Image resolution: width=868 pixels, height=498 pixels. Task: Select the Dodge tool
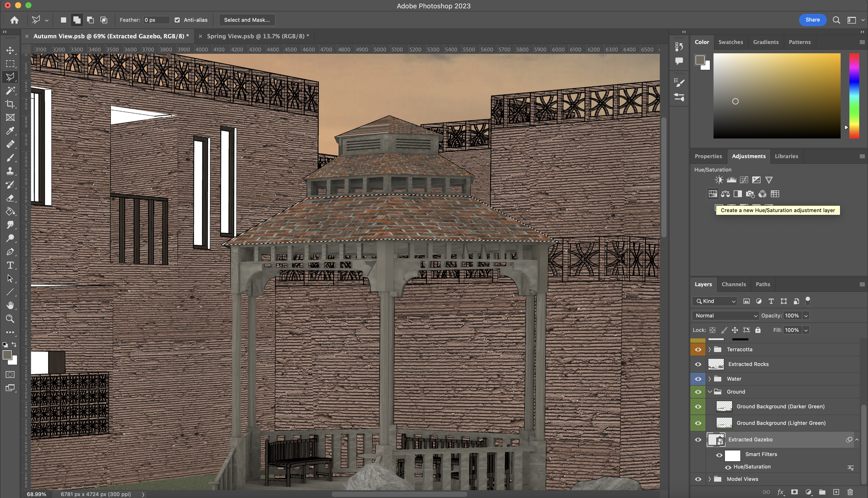tap(10, 238)
